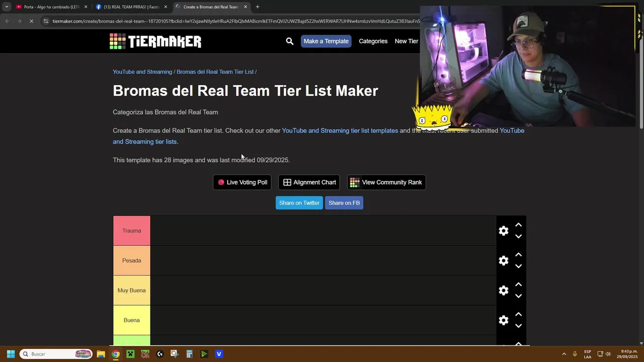Select the Muy Buena tier label
Image resolution: width=644 pixels, height=362 pixels.
(132, 290)
